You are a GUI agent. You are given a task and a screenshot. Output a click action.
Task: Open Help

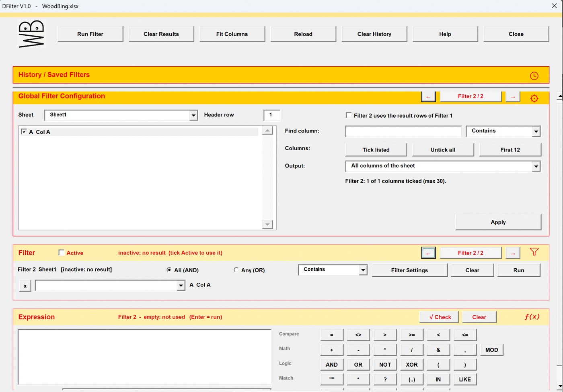[x=445, y=34]
